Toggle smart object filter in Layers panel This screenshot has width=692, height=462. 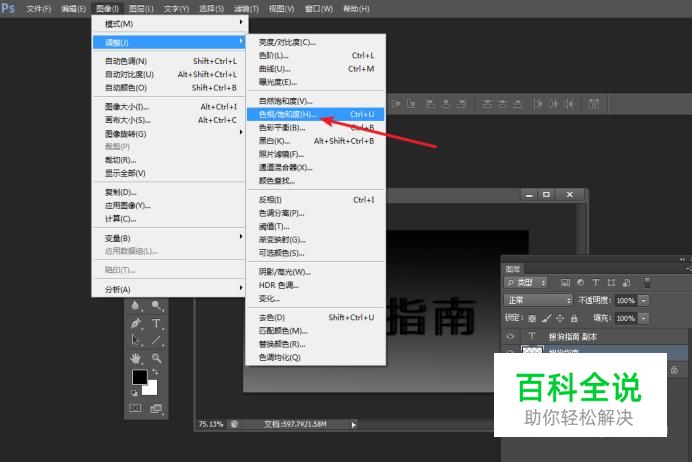tap(626, 282)
